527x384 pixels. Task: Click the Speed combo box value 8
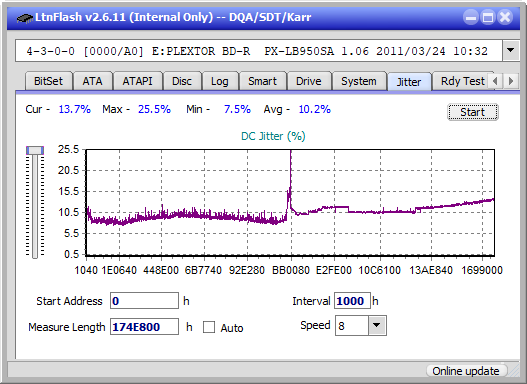[352, 326]
